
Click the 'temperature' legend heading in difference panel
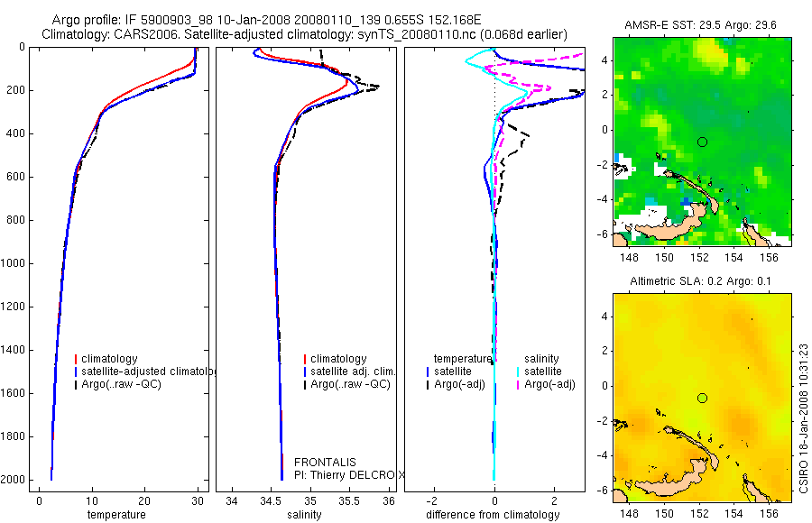point(463,359)
